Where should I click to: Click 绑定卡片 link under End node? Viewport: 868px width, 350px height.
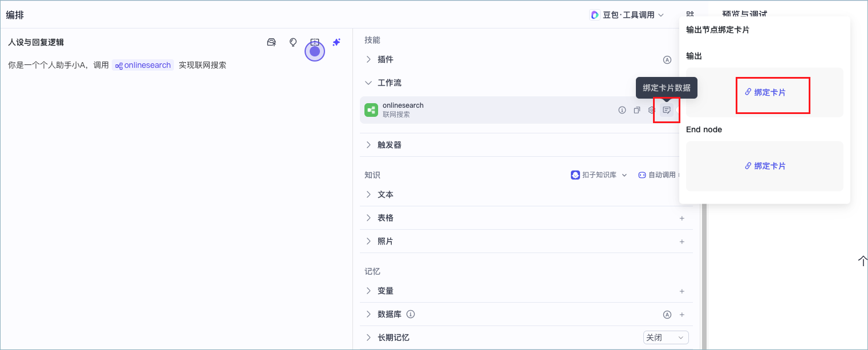[765, 166]
